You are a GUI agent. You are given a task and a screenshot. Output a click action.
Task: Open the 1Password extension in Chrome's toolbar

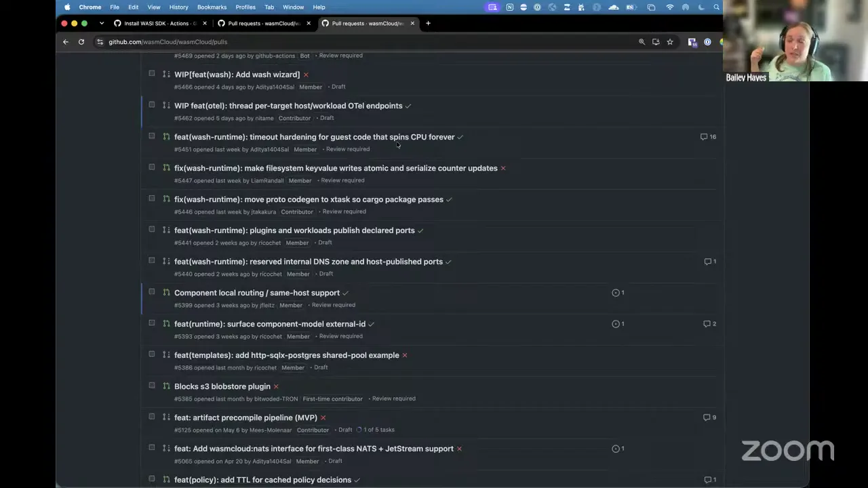point(707,42)
